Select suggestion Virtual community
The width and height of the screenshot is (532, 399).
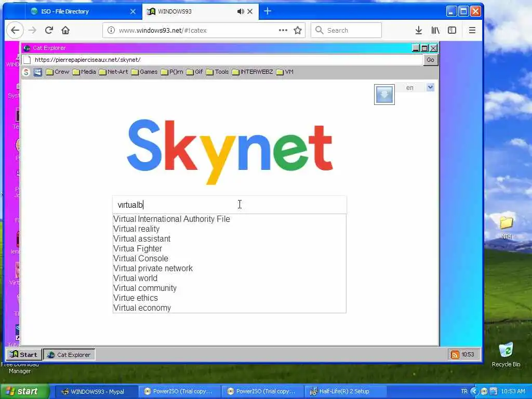(x=229, y=288)
